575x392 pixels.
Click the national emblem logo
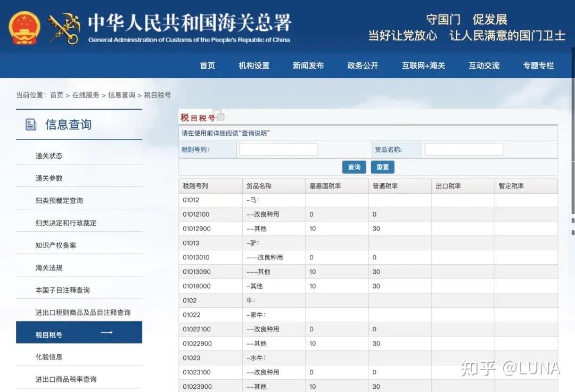24,26
